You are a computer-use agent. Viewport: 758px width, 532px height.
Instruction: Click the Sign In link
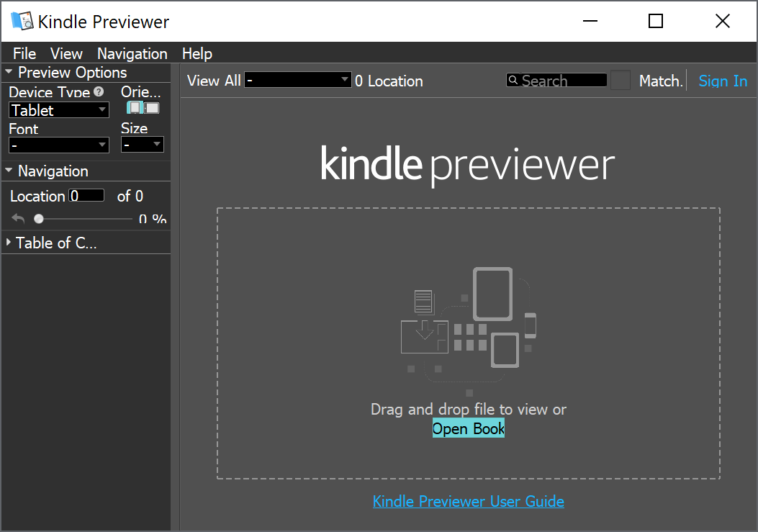tap(723, 81)
